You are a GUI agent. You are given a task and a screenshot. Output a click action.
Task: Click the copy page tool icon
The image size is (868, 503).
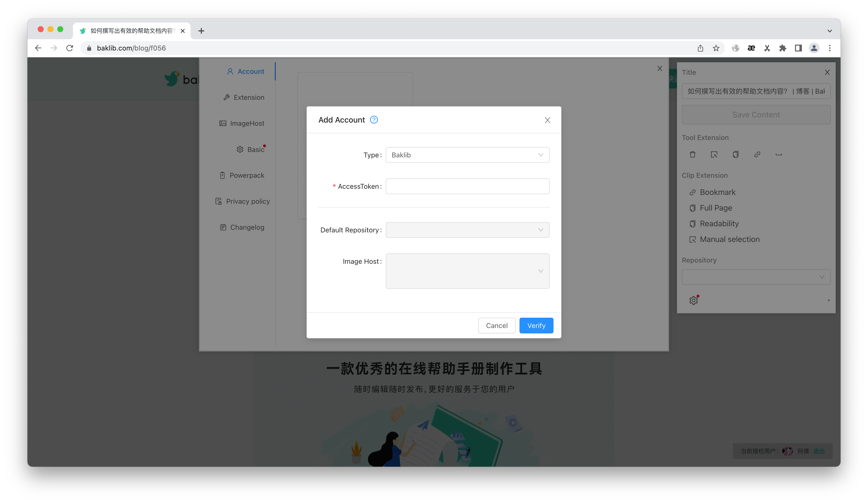[735, 154]
